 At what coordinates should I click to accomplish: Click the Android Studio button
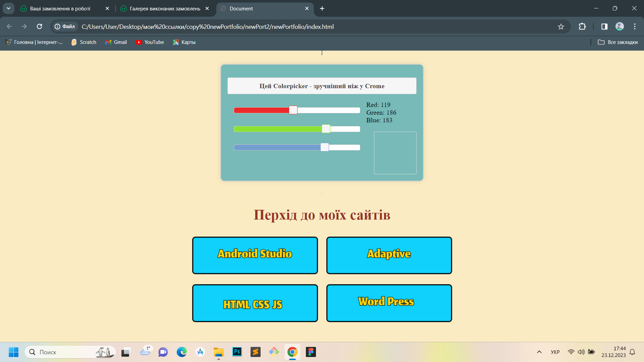tap(255, 255)
